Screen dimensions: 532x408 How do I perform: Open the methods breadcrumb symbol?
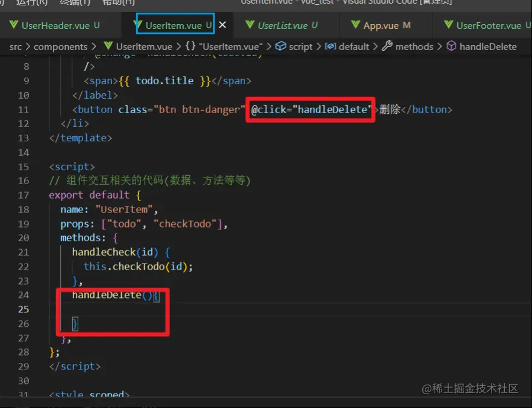[415, 46]
